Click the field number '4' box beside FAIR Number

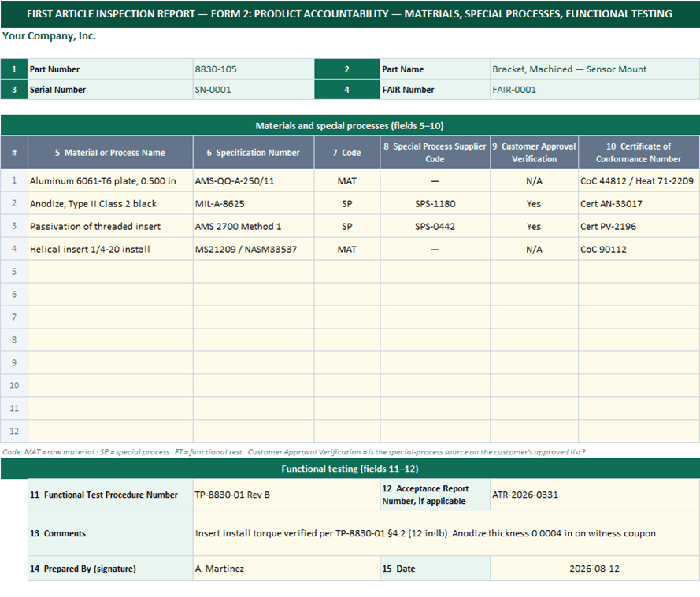click(x=347, y=90)
